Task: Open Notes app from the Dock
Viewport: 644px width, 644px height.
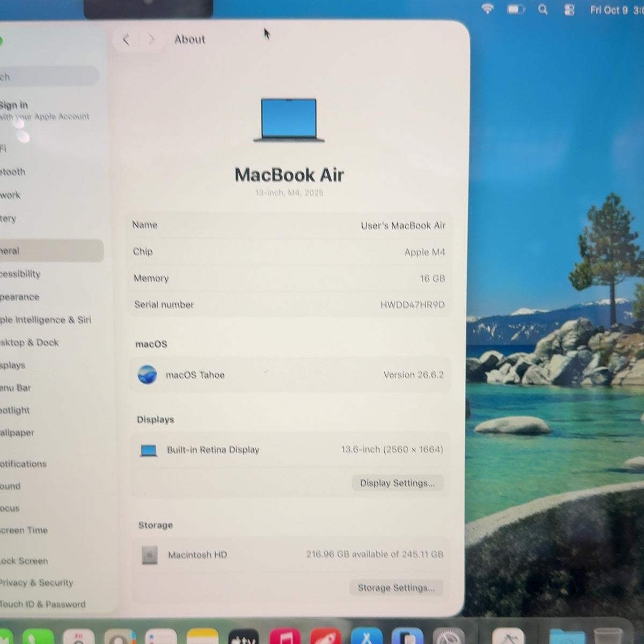Action: click(202, 636)
